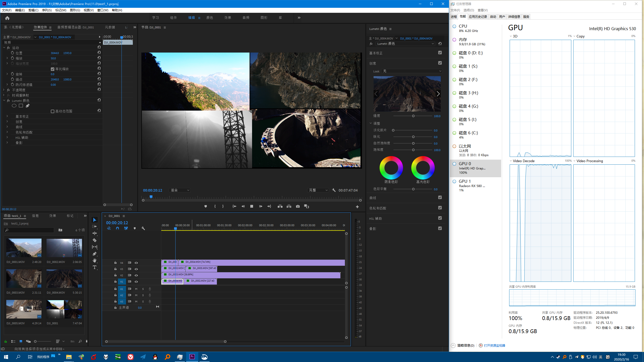Select the Slip tool

coord(95,247)
